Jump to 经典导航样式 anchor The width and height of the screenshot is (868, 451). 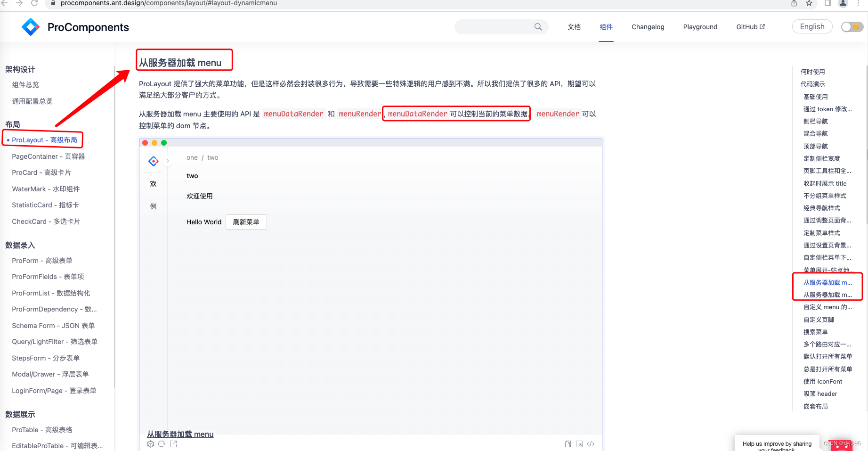click(x=822, y=208)
